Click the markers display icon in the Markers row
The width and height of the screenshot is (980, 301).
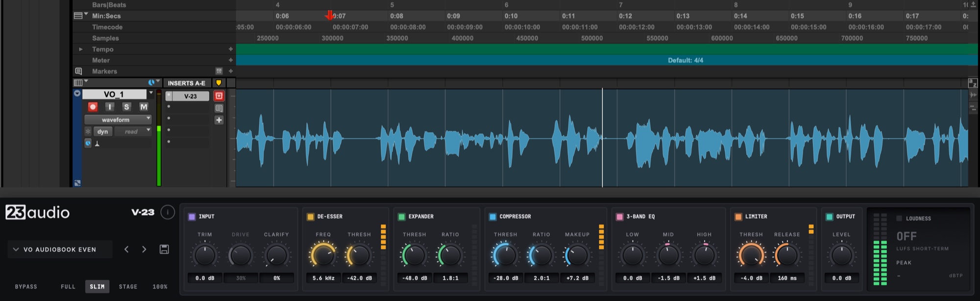pos(219,71)
